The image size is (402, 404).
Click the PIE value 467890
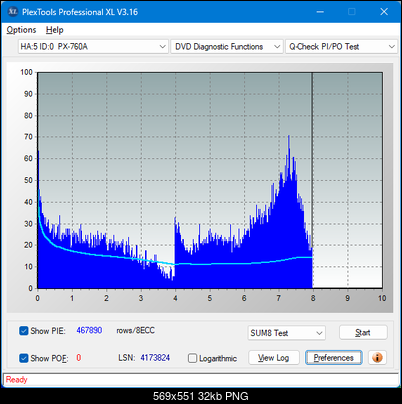pos(89,330)
